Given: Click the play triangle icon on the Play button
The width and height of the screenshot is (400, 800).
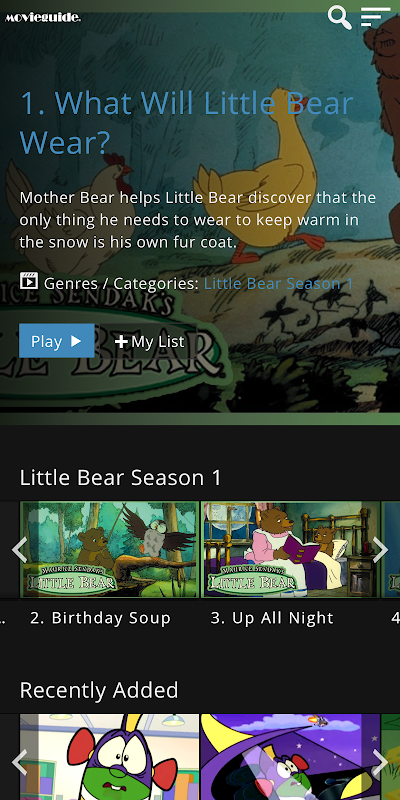Looking at the screenshot, I should click(x=76, y=341).
